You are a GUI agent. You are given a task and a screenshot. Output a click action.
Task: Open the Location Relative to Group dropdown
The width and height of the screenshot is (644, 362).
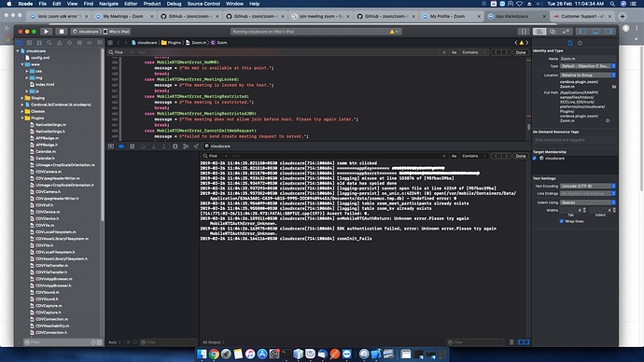(x=588, y=76)
